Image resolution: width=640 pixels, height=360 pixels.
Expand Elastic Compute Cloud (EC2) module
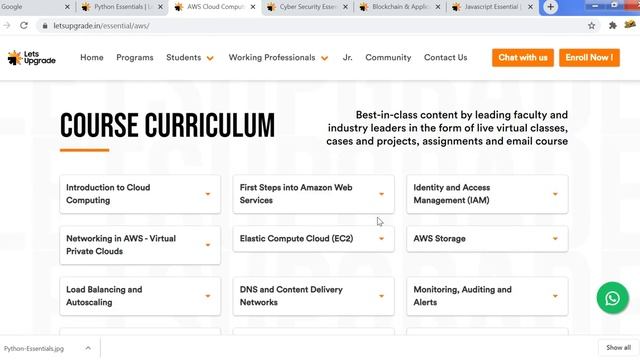(313, 238)
